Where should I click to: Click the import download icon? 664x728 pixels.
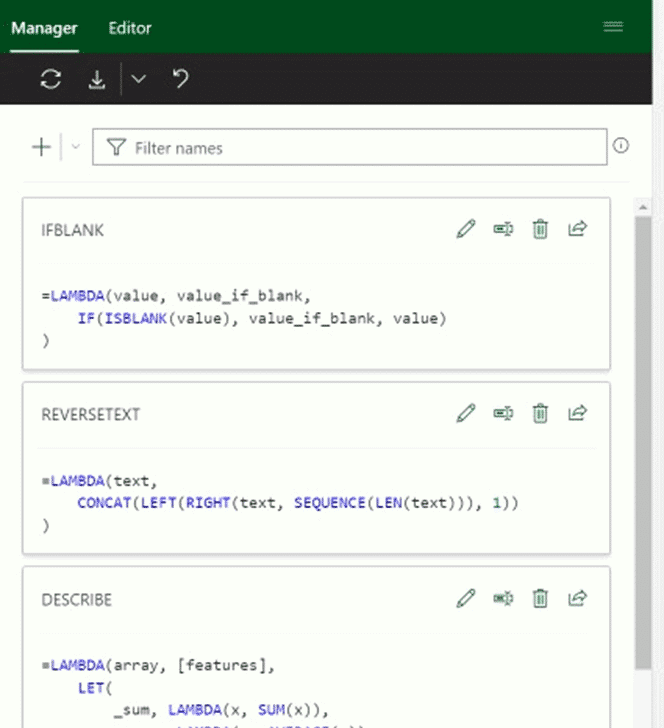(x=97, y=80)
